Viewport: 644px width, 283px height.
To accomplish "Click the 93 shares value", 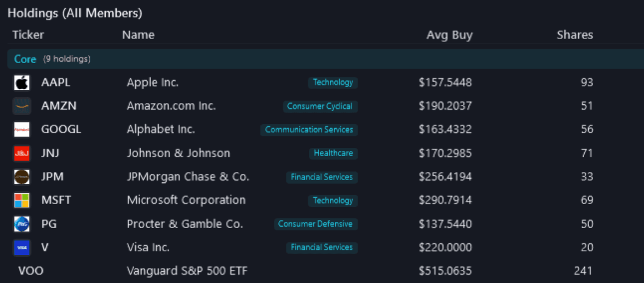I will coord(587,83).
